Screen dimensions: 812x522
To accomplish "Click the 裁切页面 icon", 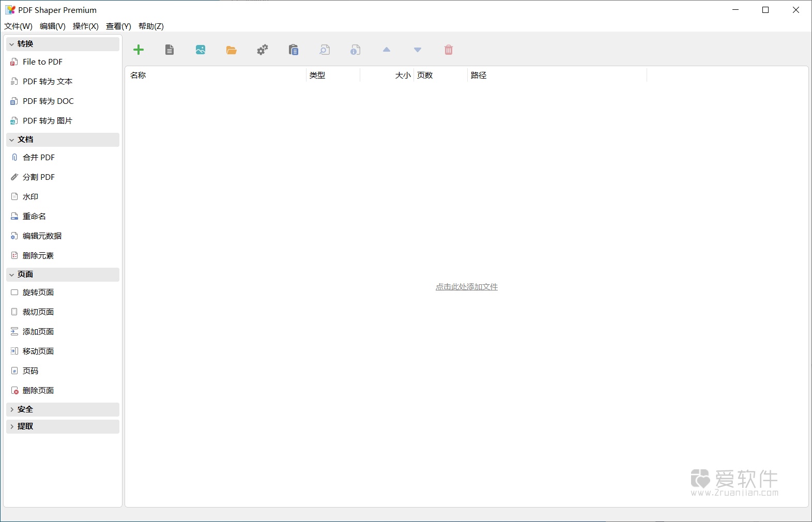I will [14, 312].
